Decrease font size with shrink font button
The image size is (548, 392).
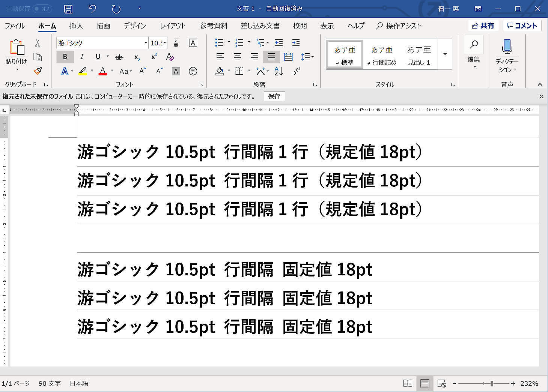point(160,71)
